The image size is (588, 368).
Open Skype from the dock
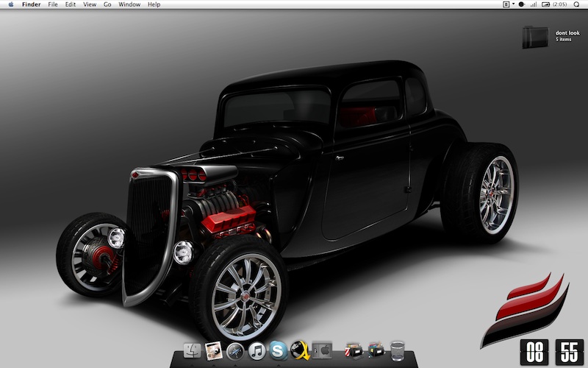point(278,351)
